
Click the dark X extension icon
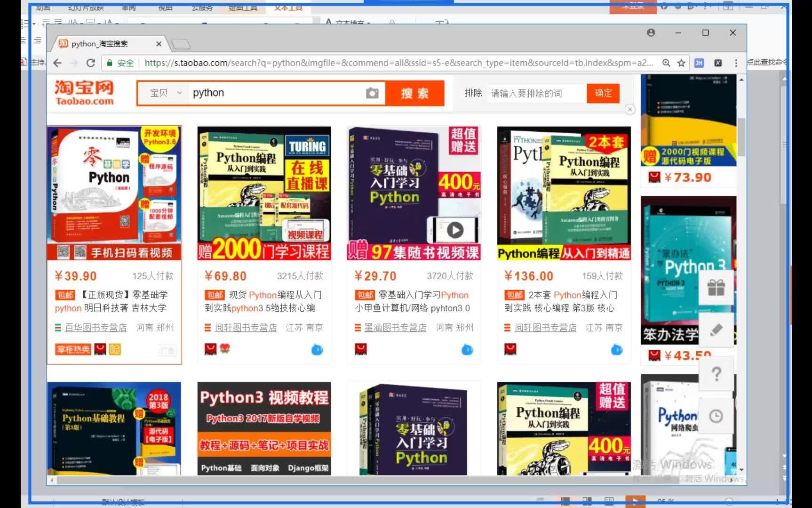[x=718, y=63]
